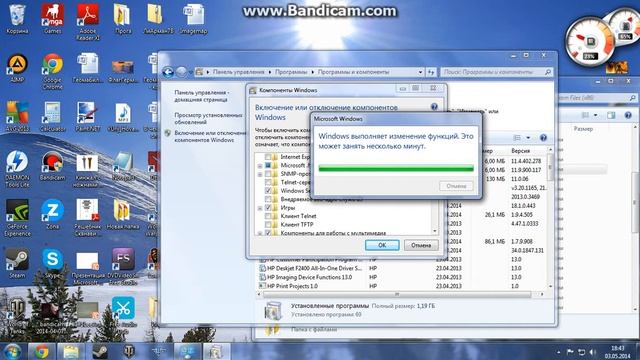The image size is (640, 360).
Task: Click the back arrow in Control Panel window
Action: (168, 72)
